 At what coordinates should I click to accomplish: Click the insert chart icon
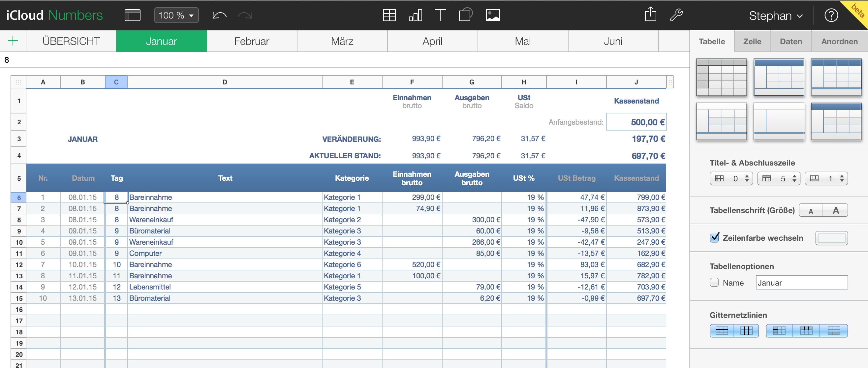click(415, 15)
